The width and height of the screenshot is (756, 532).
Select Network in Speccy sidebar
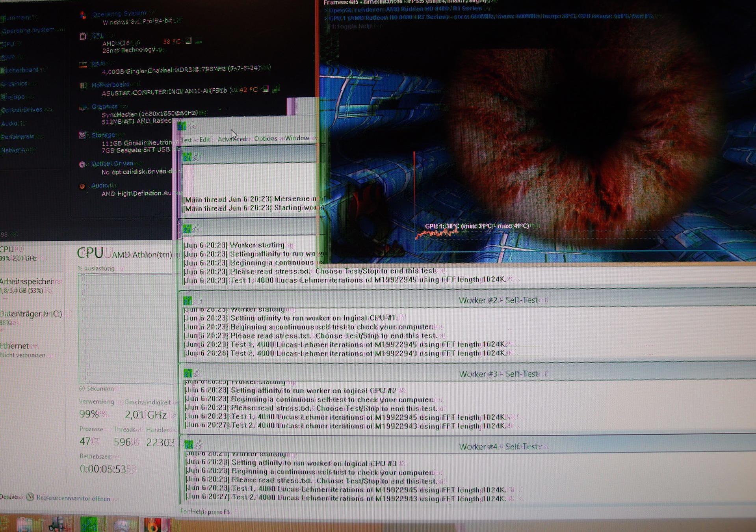(14, 150)
